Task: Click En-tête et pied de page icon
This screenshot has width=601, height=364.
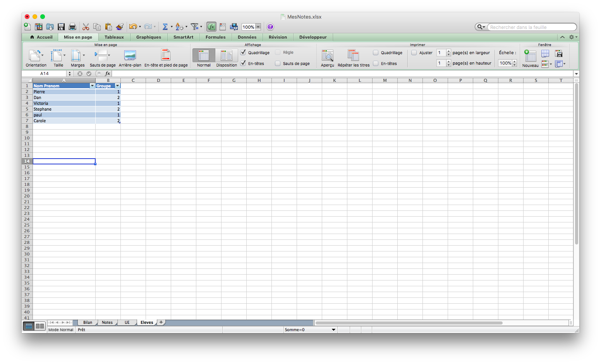Action: click(x=166, y=56)
